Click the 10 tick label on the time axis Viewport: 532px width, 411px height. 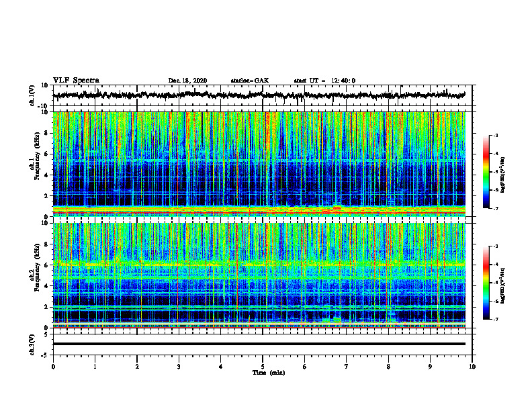click(x=472, y=367)
